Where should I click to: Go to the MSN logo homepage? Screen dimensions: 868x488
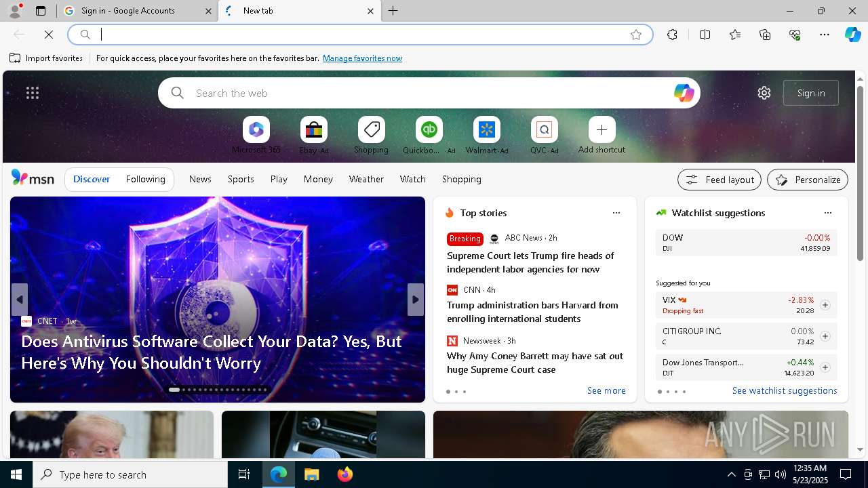coord(33,178)
